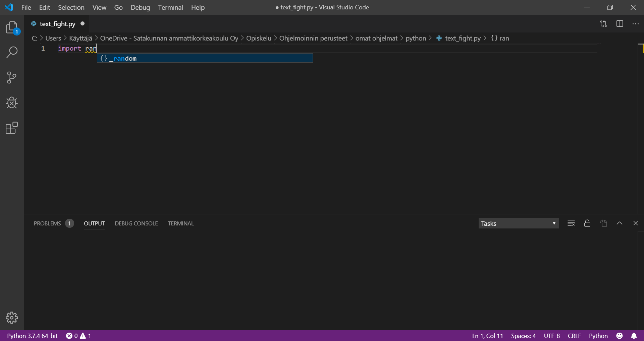Viewport: 644px width, 341px height.
Task: Change end of line sequence CRLF
Action: pos(574,336)
